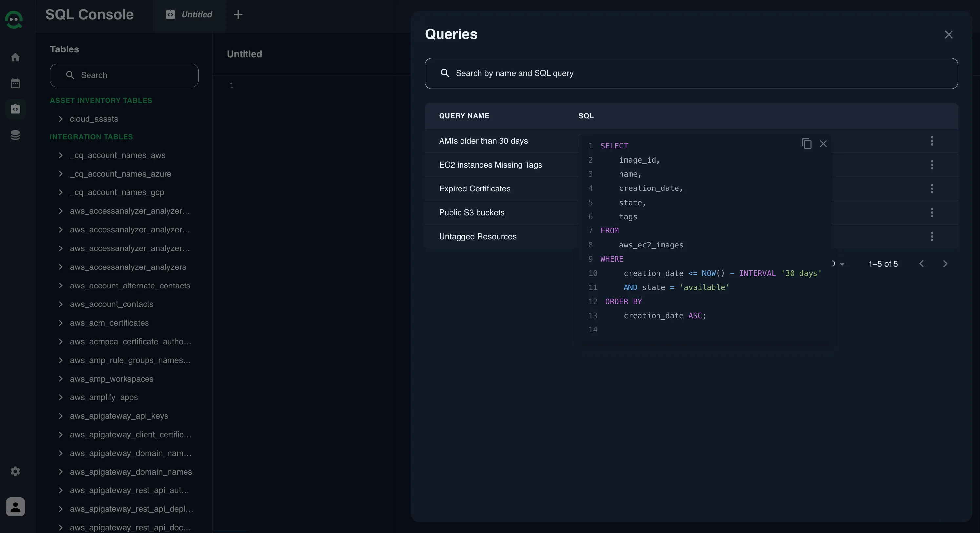980x533 pixels.
Task: Click the aws_acmpca_certificate_autho… table name
Action: pos(130,341)
